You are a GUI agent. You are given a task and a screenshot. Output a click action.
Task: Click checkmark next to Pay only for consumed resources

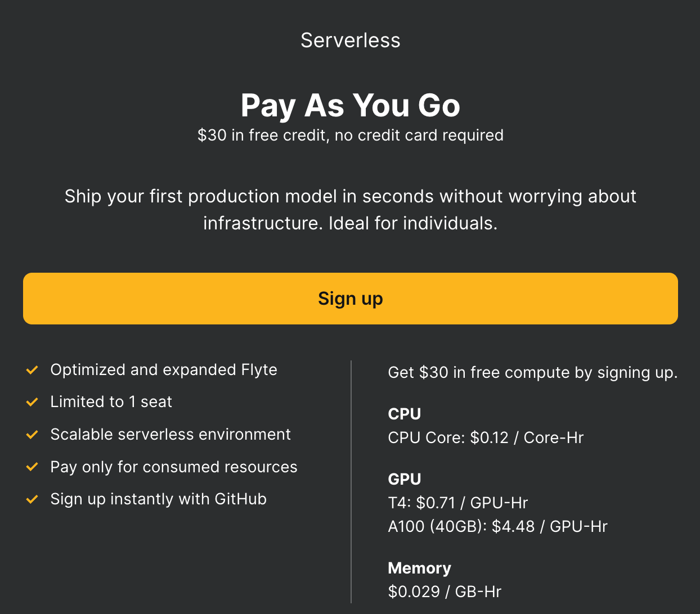(x=32, y=467)
